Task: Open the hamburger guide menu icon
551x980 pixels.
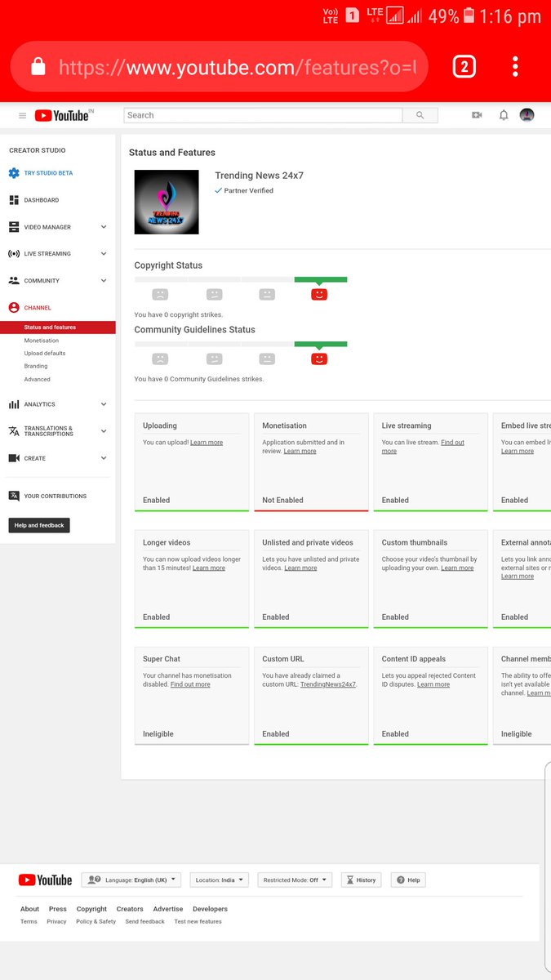Action: click(x=22, y=116)
